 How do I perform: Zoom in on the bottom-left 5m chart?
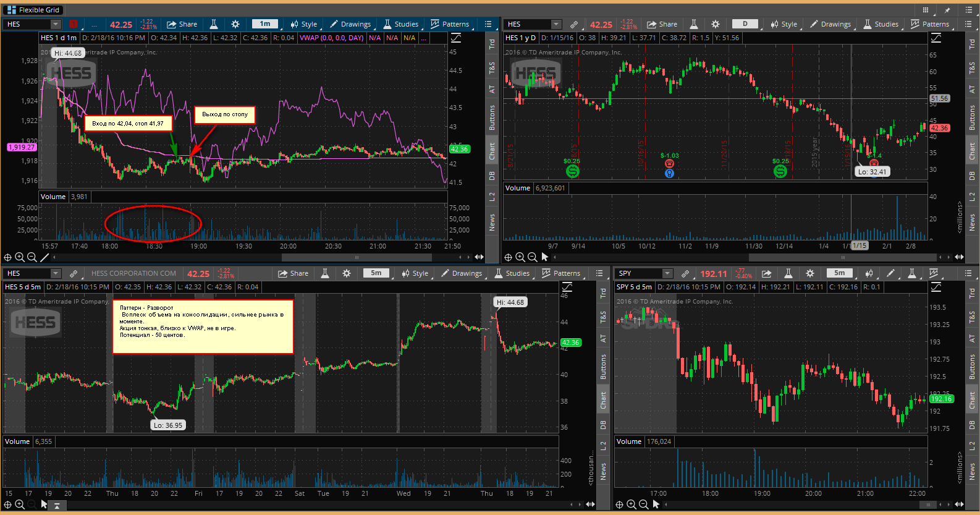tap(20, 504)
